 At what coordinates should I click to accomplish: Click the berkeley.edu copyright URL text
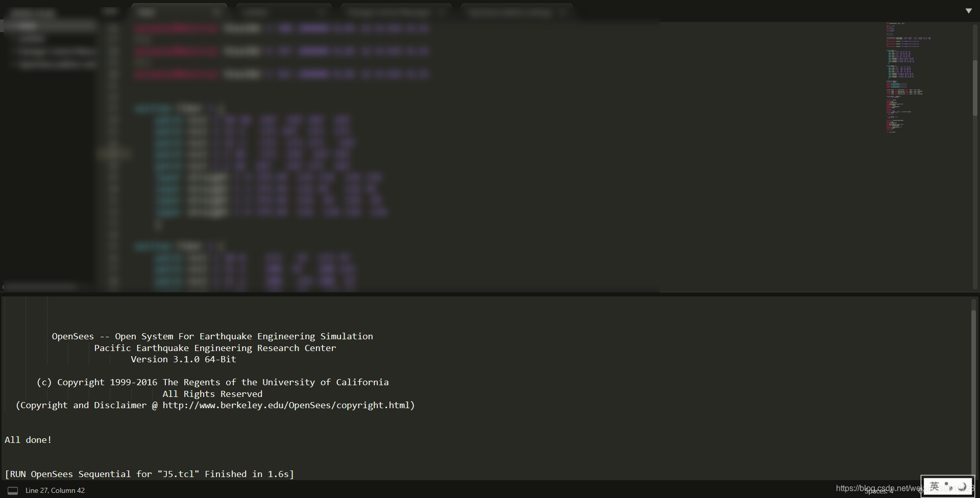point(286,405)
